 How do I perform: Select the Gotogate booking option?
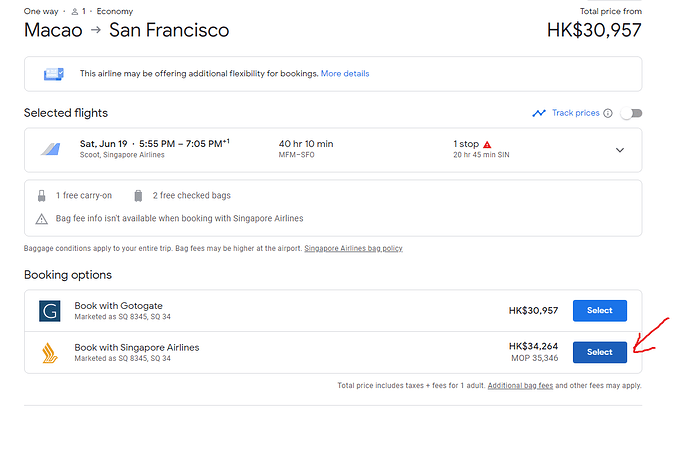pos(600,311)
